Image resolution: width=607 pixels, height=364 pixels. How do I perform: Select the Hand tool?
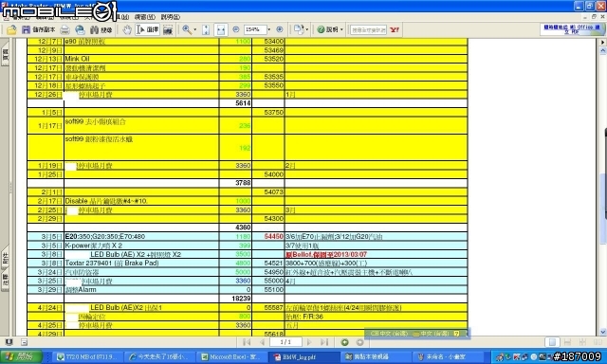[127, 29]
